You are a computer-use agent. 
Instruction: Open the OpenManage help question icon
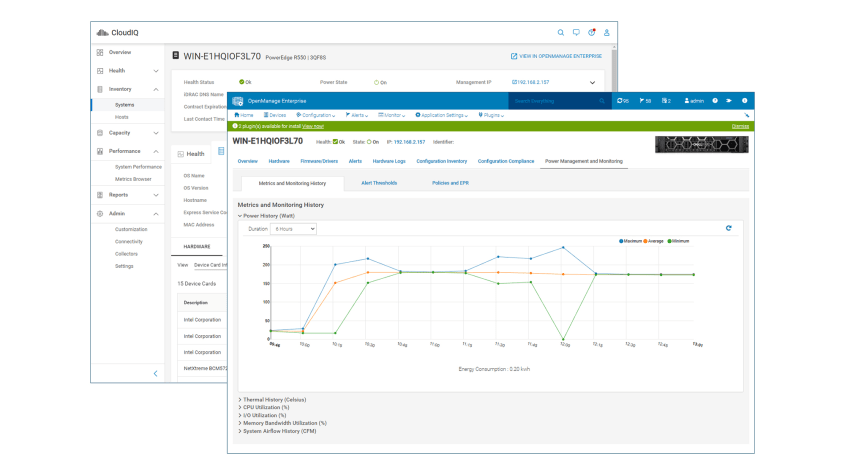(715, 101)
